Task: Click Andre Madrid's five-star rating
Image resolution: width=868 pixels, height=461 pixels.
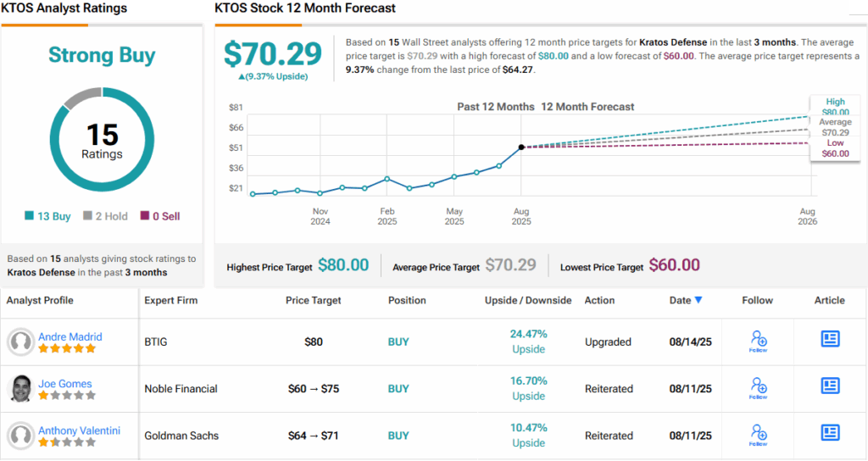Action: (67, 348)
